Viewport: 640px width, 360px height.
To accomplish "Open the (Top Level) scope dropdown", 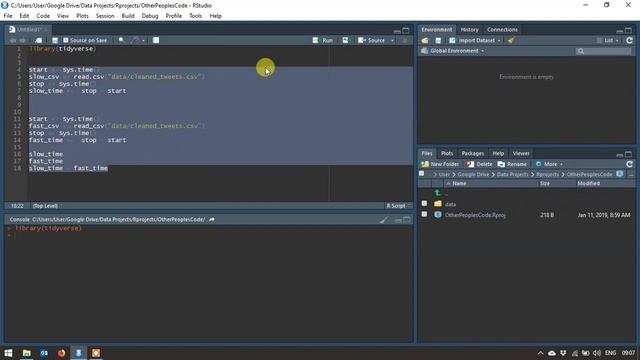I will (x=47, y=206).
